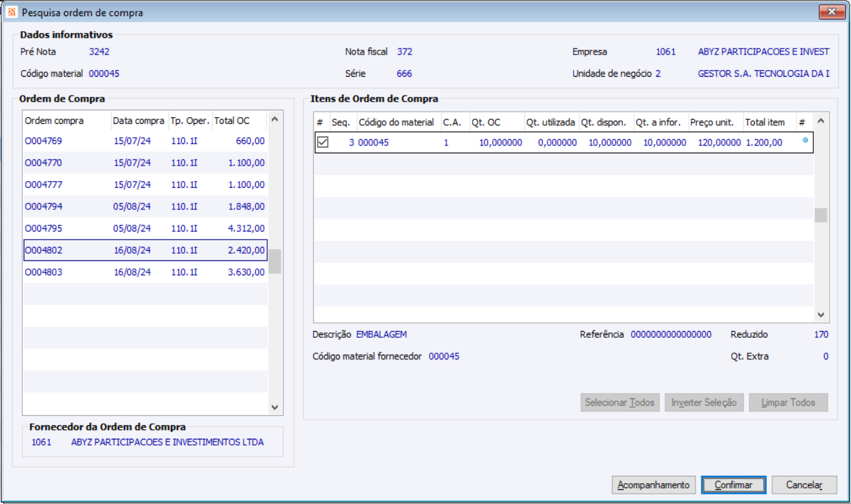Viewport: 851px width, 504px height.
Task: Click the Tp. Oper. column header
Action: pos(190,121)
